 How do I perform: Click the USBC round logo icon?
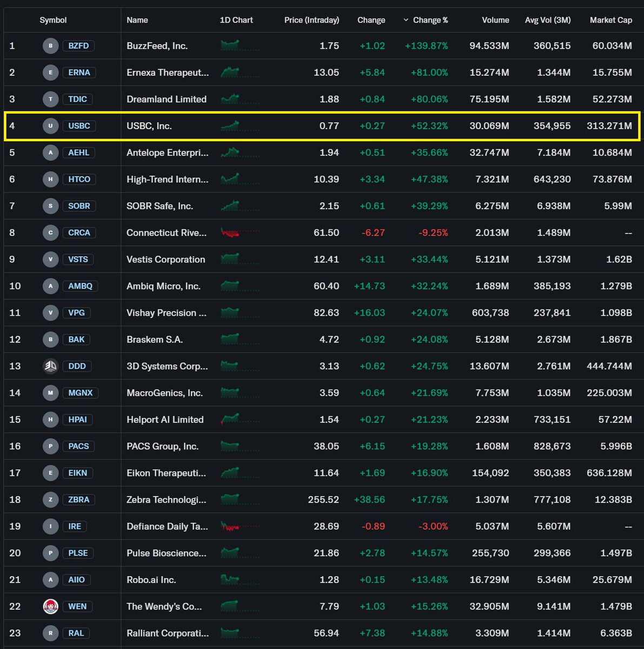tap(51, 126)
